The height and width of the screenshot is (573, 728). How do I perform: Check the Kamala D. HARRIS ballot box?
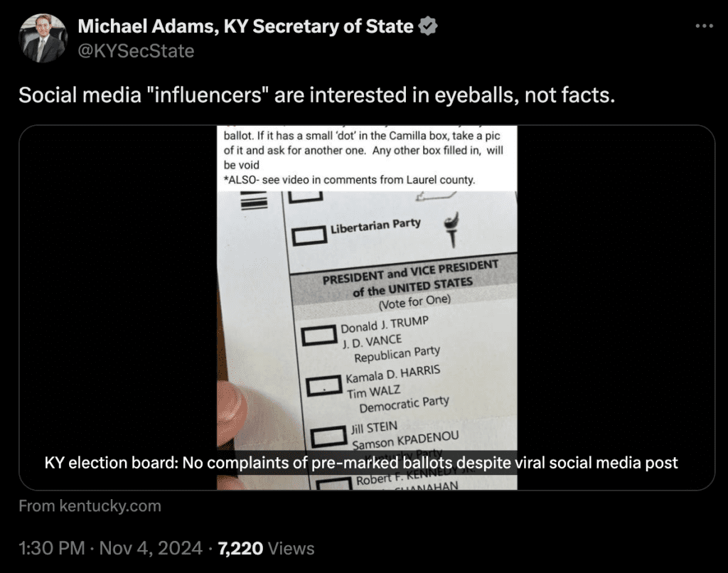tap(324, 386)
